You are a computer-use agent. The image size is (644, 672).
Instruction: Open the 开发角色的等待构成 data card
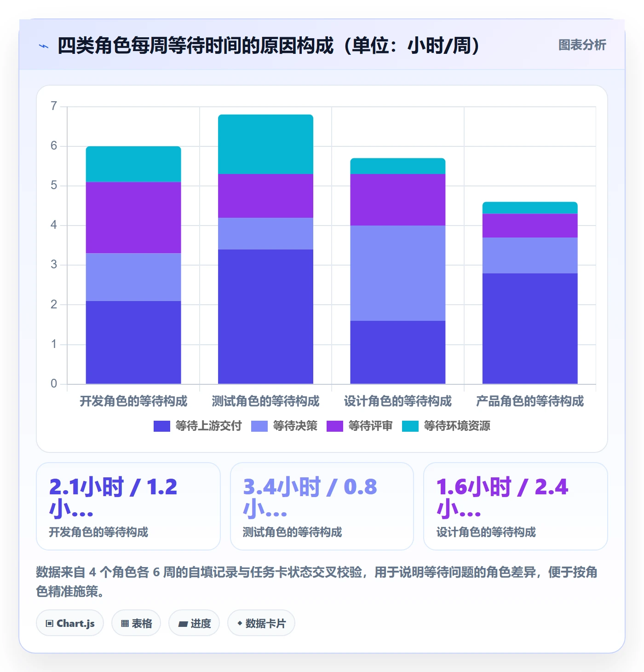(128, 506)
